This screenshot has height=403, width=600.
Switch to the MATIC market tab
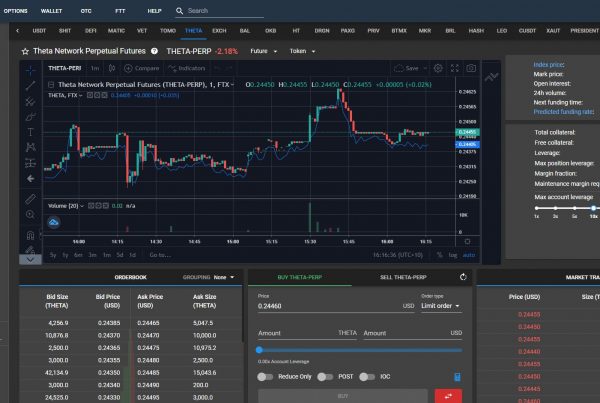[116, 31]
